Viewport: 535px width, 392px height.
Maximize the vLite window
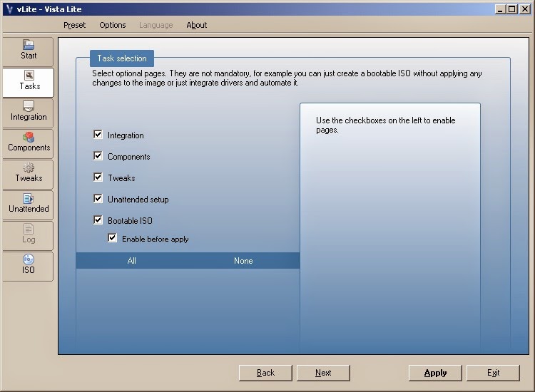(x=512, y=9)
